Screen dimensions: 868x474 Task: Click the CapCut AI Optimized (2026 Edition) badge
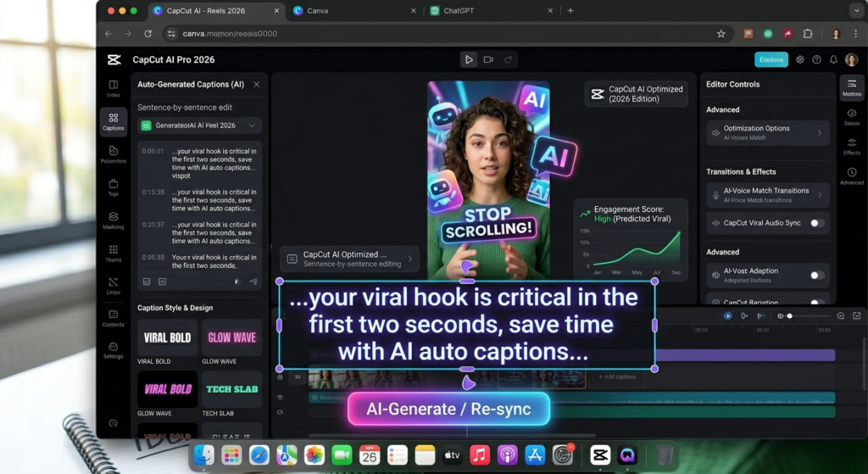tap(637, 94)
